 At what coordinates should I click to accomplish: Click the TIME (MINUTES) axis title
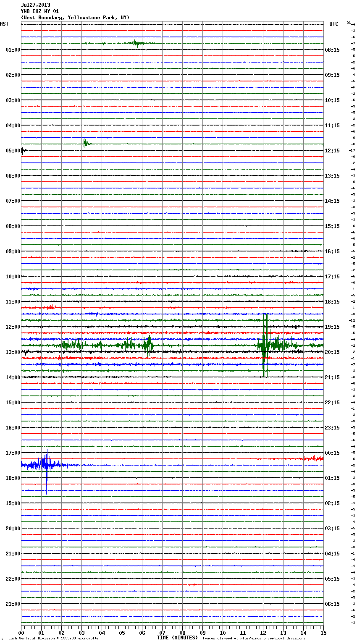177,638
